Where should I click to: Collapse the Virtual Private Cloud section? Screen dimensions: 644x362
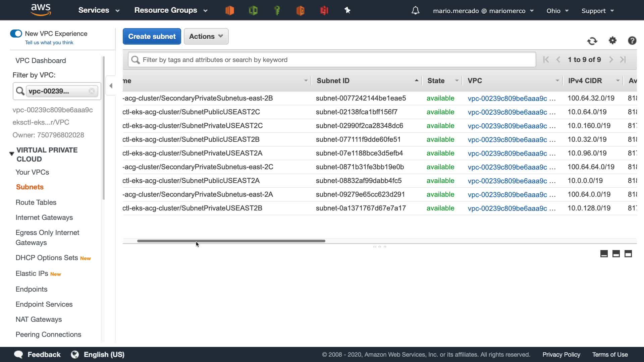coord(12,154)
